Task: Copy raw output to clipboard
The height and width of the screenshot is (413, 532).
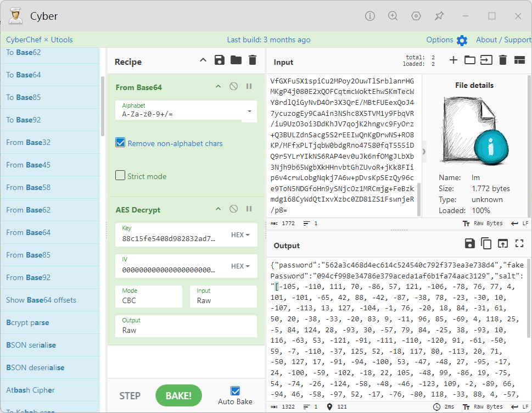Action: click(486, 243)
